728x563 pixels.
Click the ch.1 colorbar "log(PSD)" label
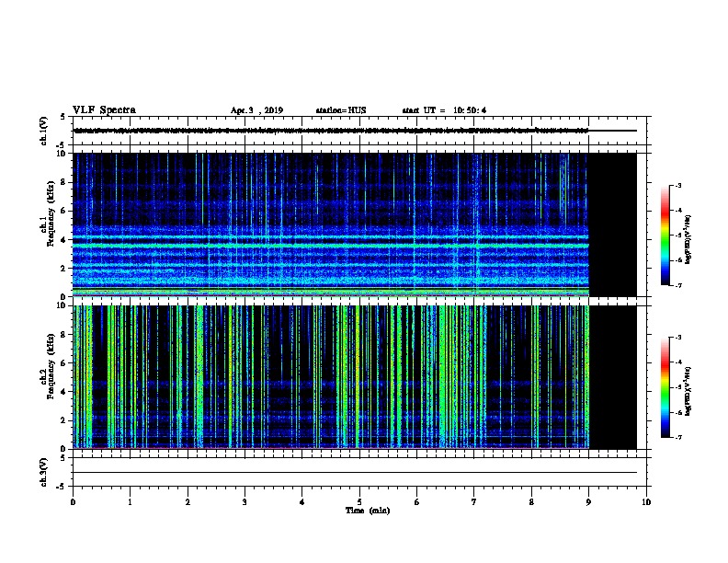click(x=688, y=239)
